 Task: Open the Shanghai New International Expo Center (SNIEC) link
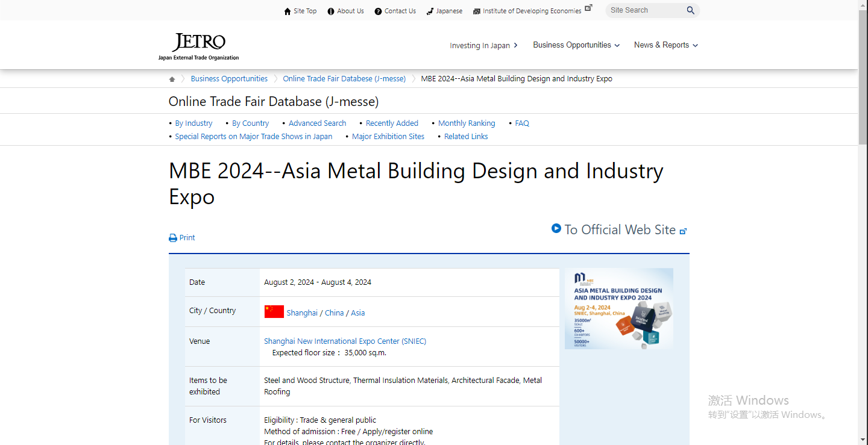pos(345,341)
